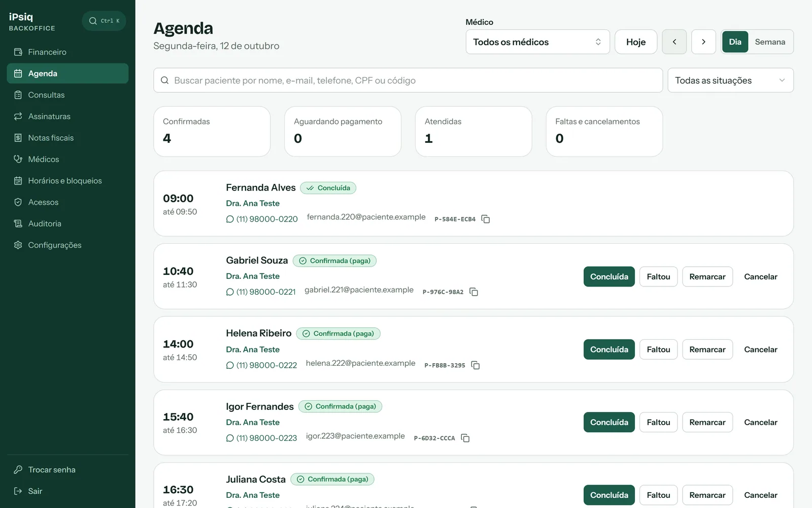Viewport: 812px width, 508px height.
Task: Open Médicos in sidebar
Action: (67, 159)
